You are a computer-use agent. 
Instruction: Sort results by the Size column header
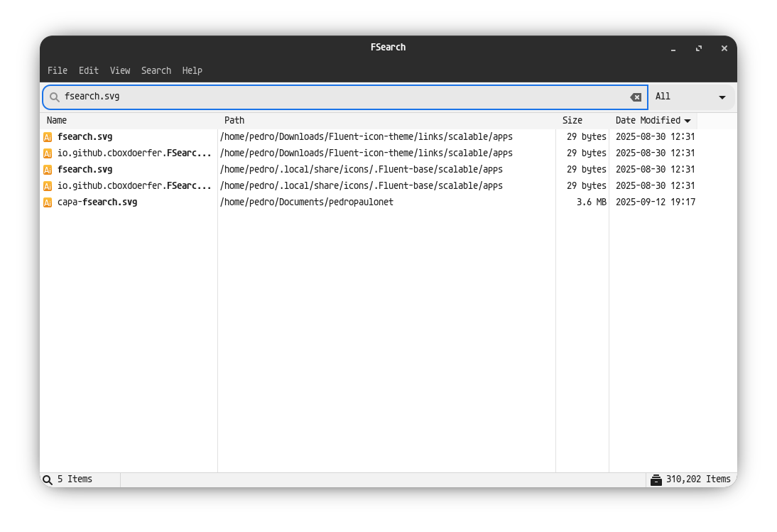point(572,121)
